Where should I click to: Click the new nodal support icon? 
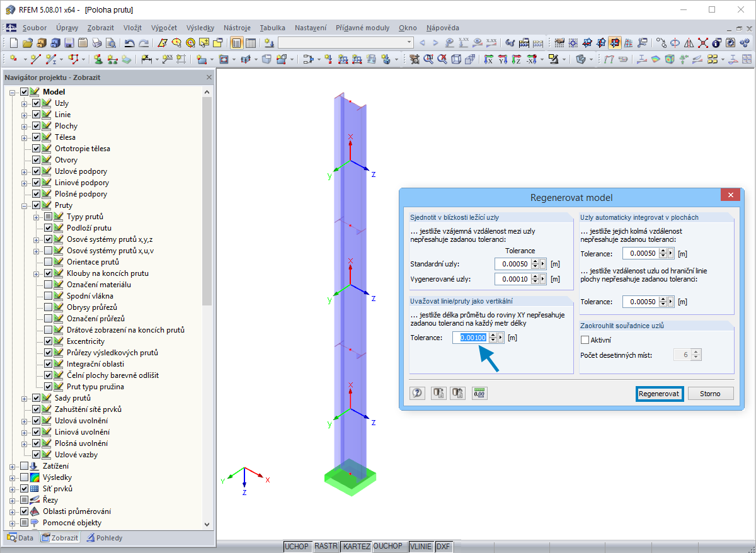click(99, 60)
